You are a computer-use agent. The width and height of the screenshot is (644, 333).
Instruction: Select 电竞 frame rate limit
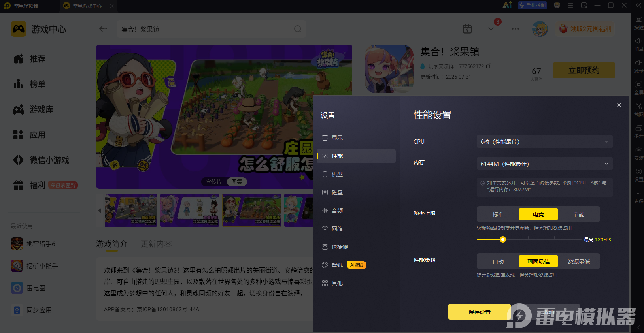538,214
